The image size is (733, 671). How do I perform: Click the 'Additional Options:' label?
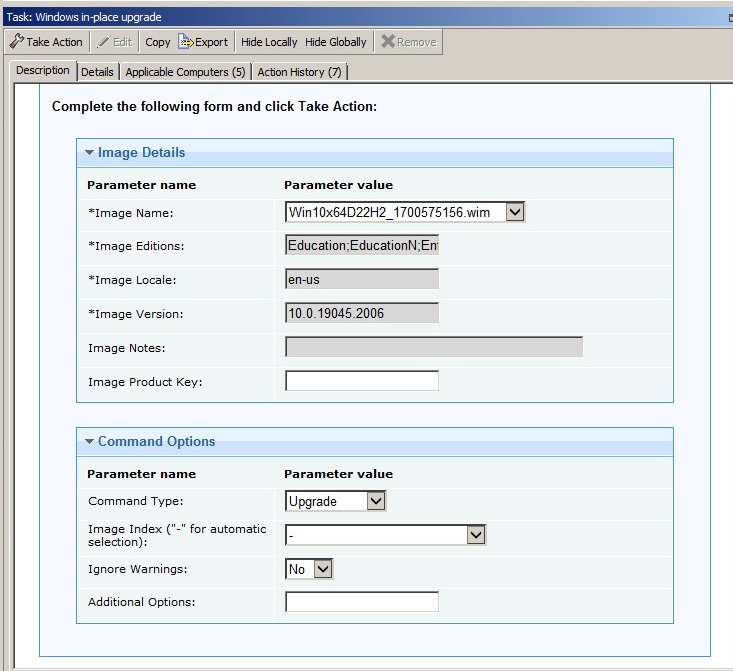142,602
